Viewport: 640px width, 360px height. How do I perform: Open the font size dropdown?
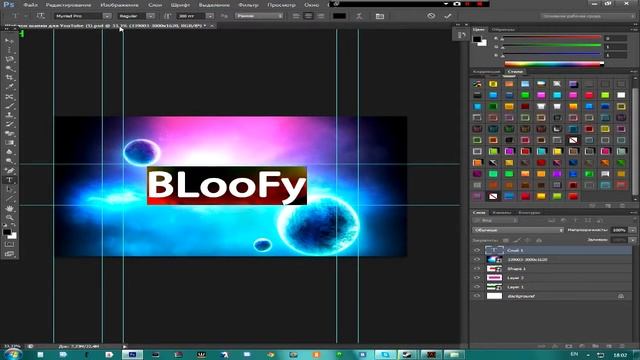click(x=209, y=16)
